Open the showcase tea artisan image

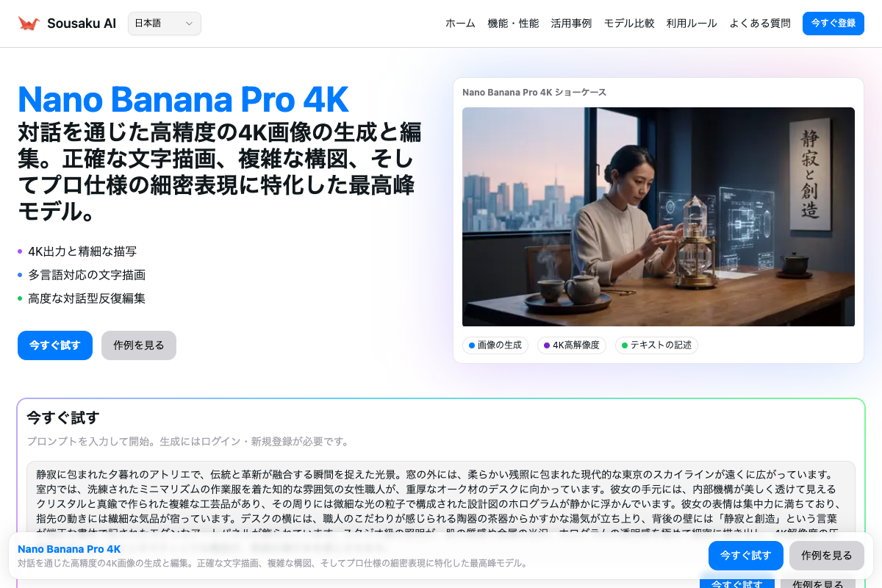(x=659, y=217)
